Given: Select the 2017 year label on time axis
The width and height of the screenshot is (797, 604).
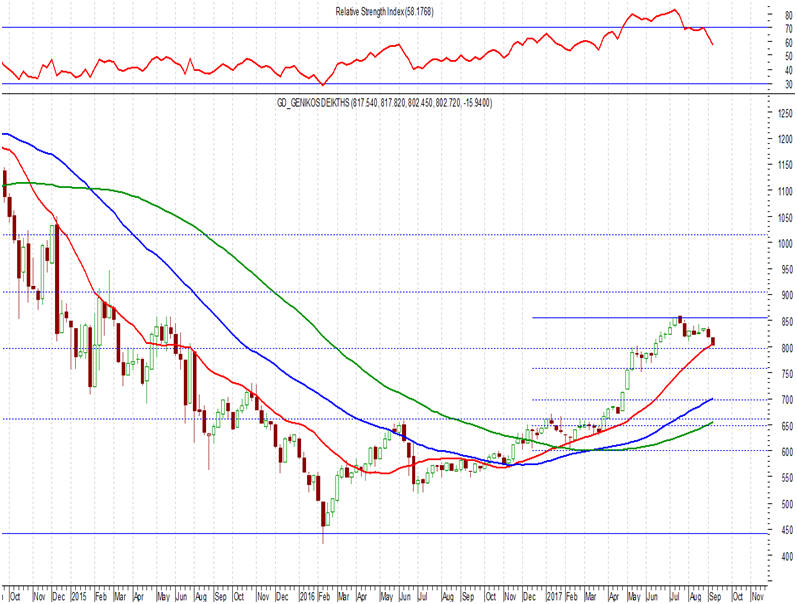Looking at the screenshot, I should (x=554, y=596).
